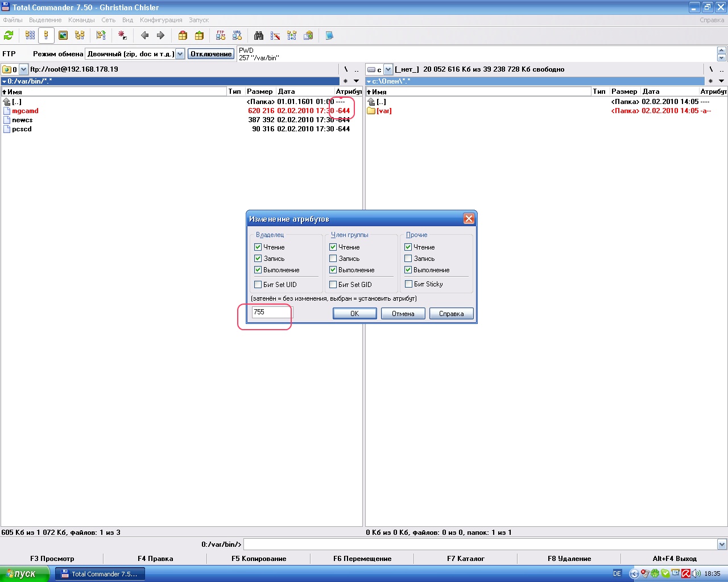Open right panel favorites asterisk button
This screenshot has height=582, width=728.
pos(710,81)
